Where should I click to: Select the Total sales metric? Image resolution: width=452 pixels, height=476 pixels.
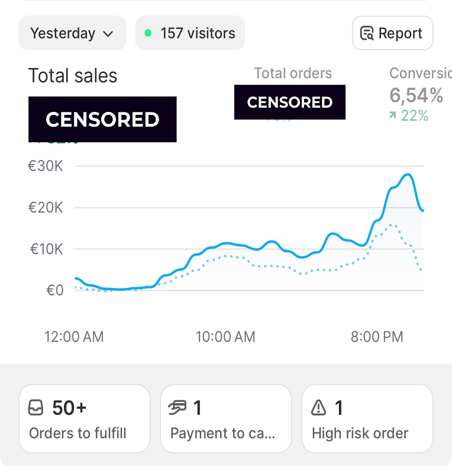point(73,76)
